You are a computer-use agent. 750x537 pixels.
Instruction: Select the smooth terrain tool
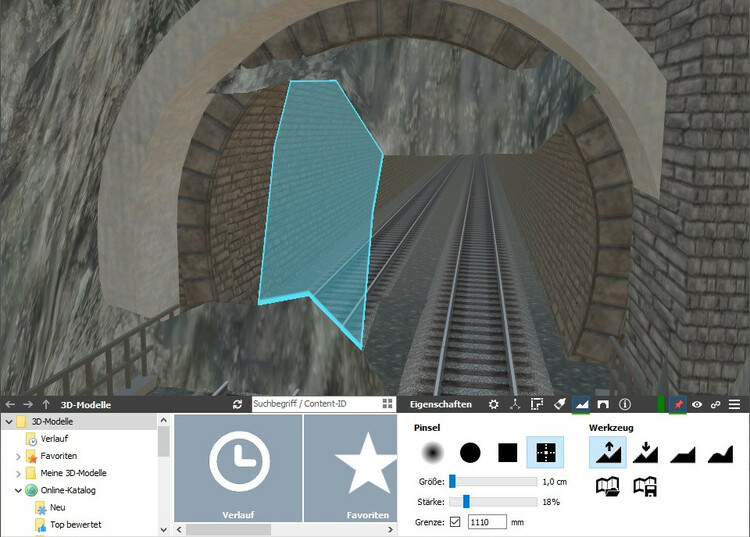(720, 454)
